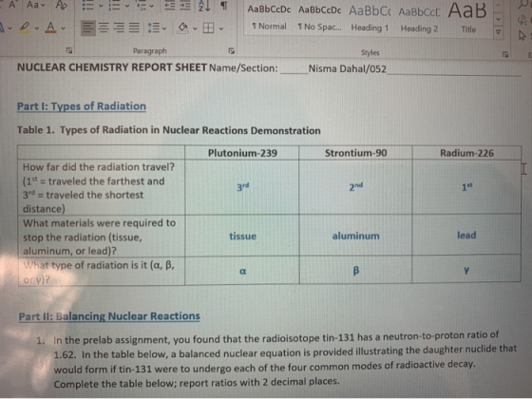Click the Plutonium-239 tissue table cell
The height and width of the screenshot is (399, 532).
242,236
